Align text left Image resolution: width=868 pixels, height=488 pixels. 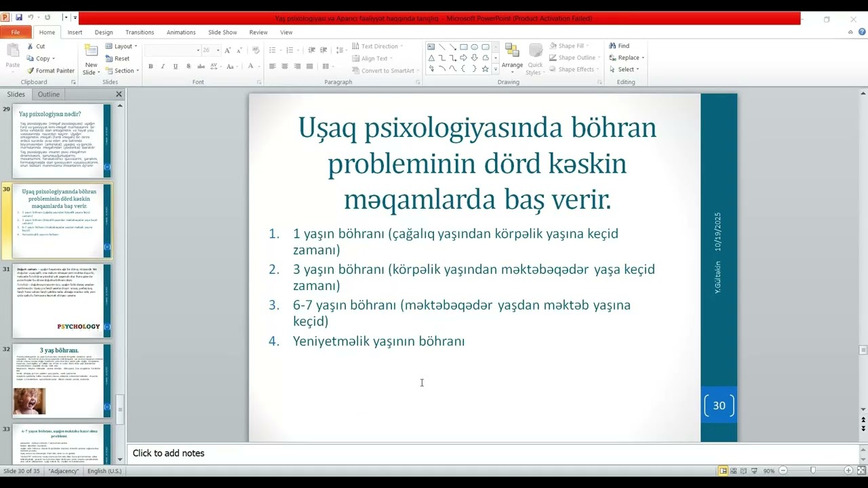coord(272,66)
